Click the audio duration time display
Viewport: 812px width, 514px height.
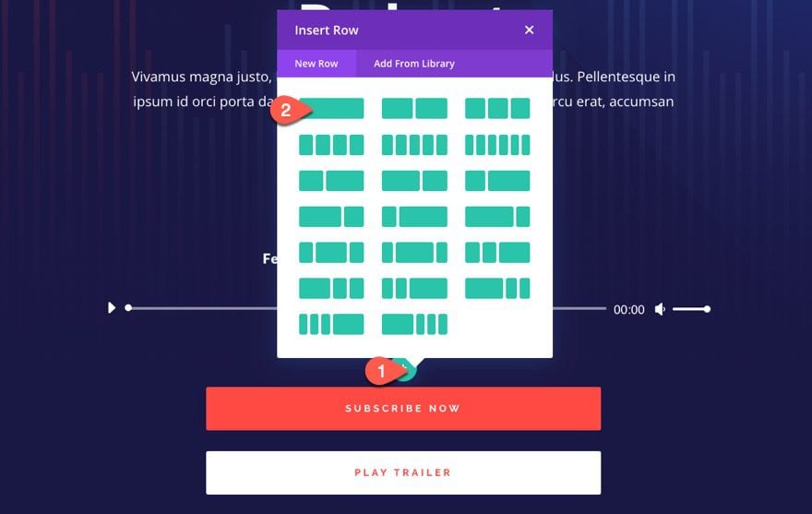click(629, 310)
